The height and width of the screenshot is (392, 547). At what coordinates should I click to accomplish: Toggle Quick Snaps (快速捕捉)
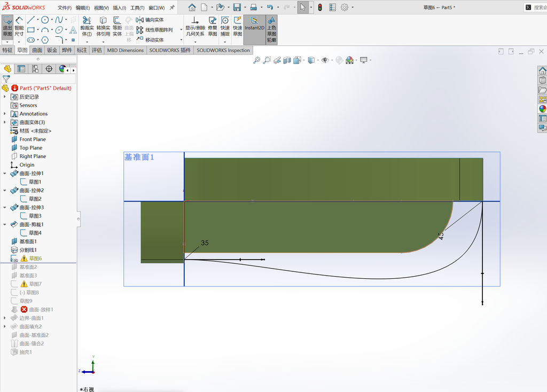click(225, 27)
